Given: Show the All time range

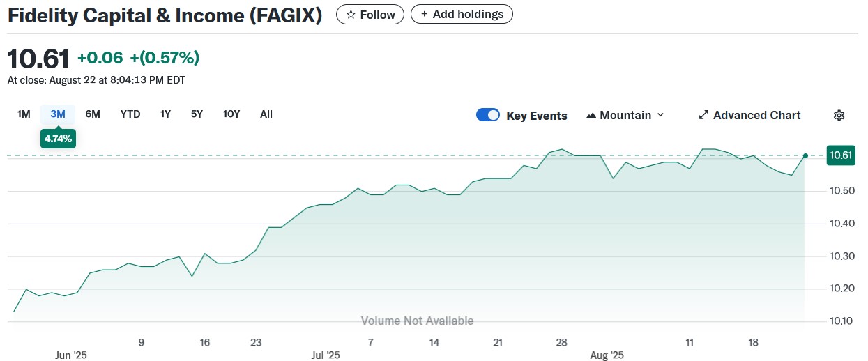Looking at the screenshot, I should pyautogui.click(x=266, y=114).
